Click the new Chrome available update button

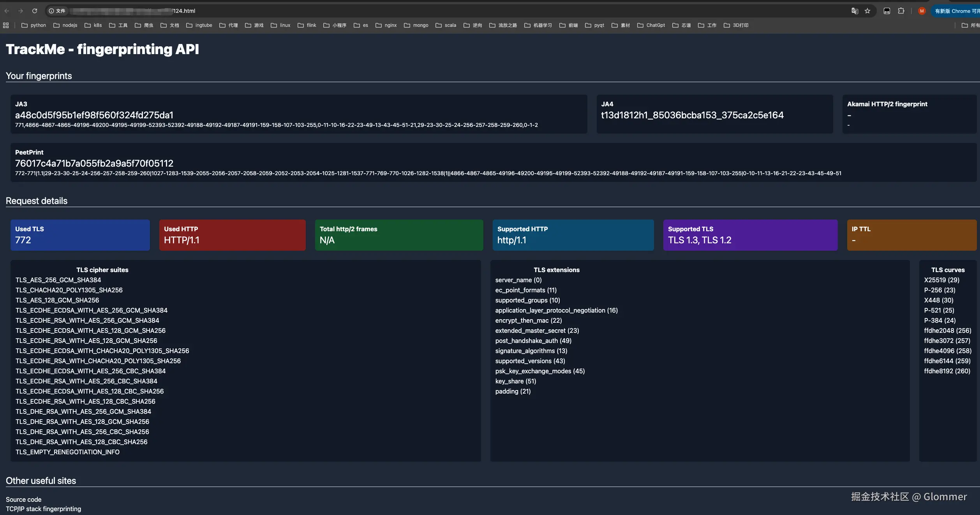(956, 11)
